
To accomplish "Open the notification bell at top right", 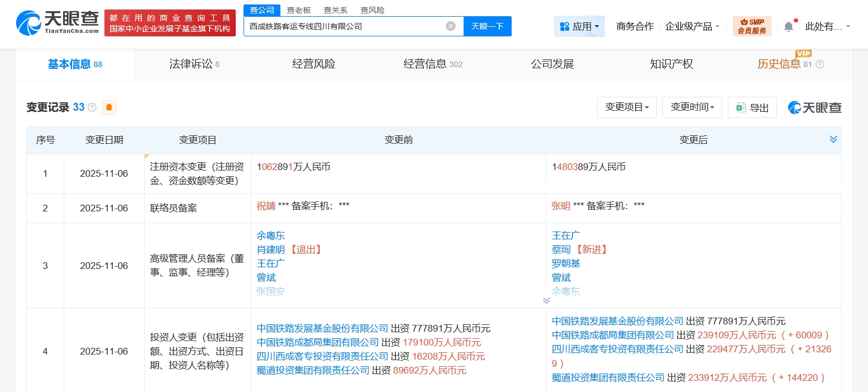I will point(788,26).
